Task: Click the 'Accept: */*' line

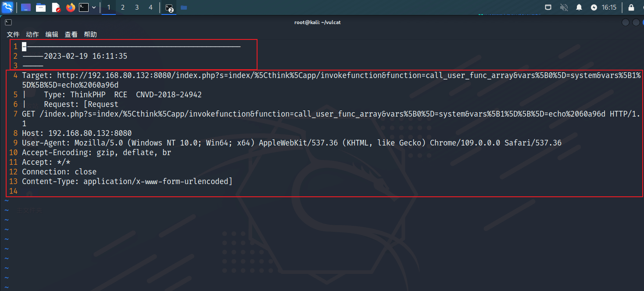Action: [x=46, y=162]
